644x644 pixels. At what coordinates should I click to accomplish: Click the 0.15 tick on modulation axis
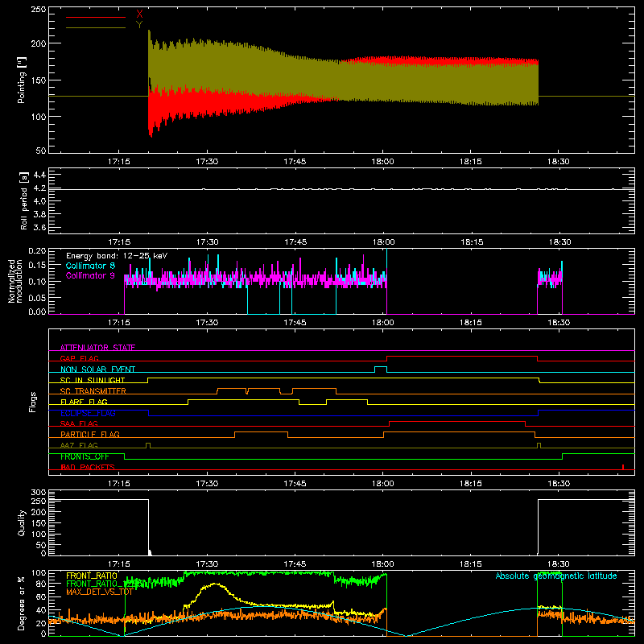pos(37,266)
